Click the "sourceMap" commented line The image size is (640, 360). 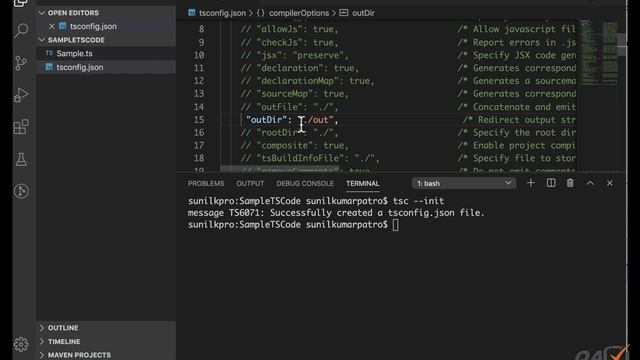click(x=295, y=94)
